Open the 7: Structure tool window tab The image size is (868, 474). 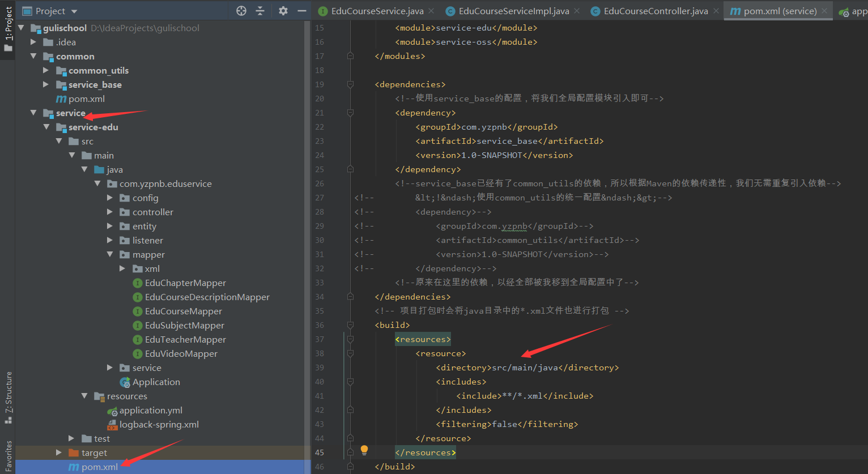(x=8, y=398)
